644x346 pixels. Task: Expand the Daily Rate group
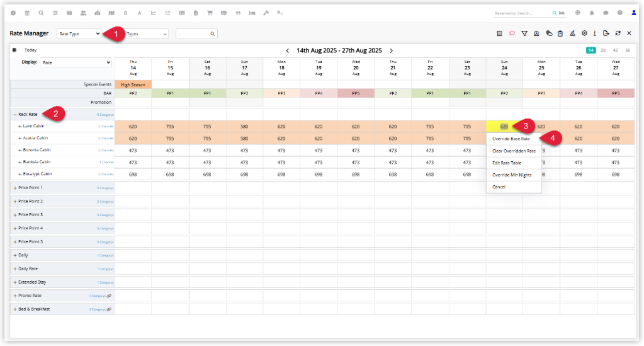(x=15, y=269)
